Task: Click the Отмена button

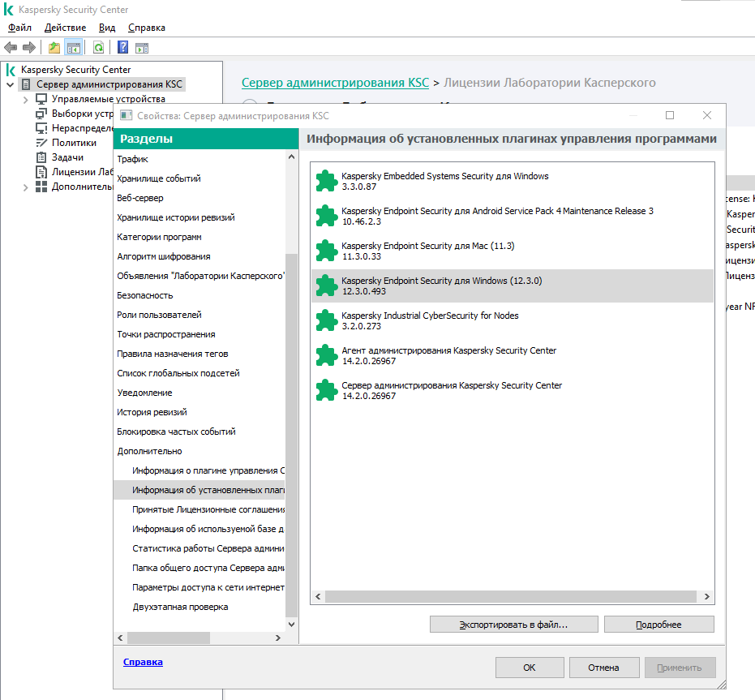Action: pyautogui.click(x=604, y=668)
